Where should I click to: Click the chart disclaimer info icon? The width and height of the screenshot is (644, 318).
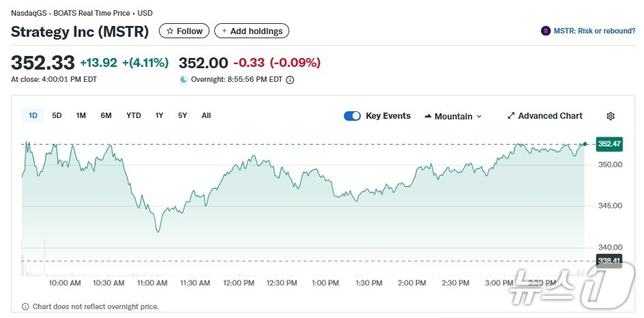coord(25,306)
